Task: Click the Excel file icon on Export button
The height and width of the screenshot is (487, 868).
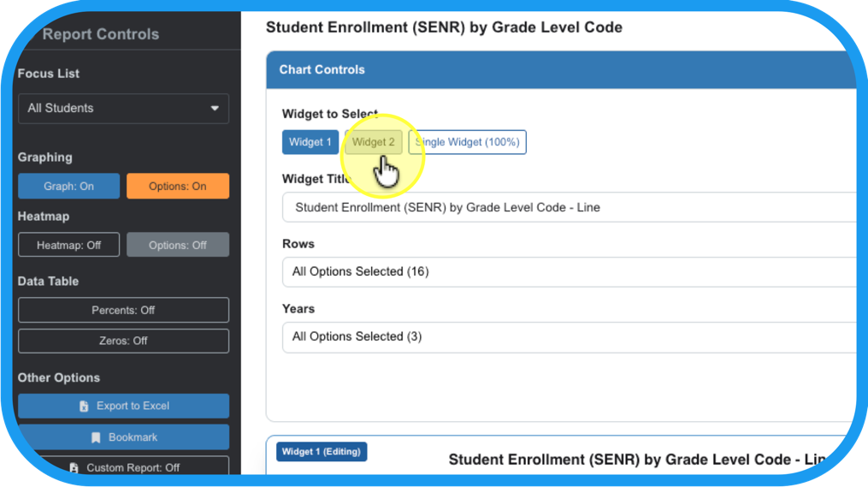Action: coord(84,407)
